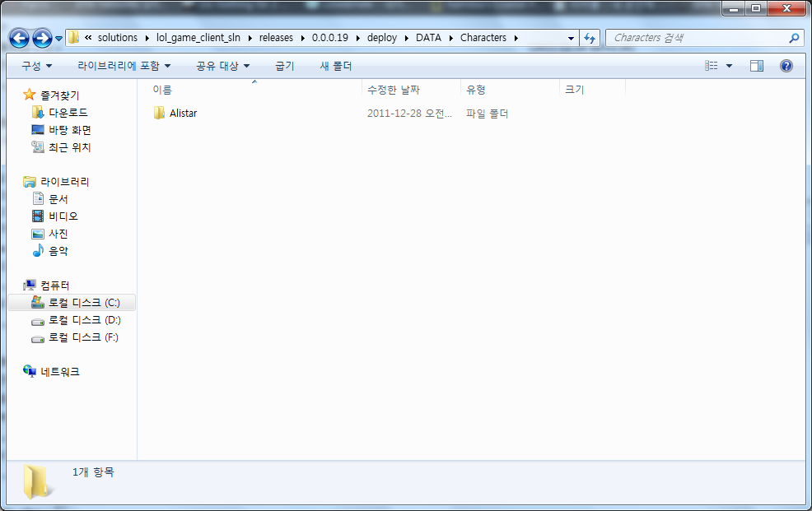Open 로컬 디스크 (F:)
The height and width of the screenshot is (511, 812).
(83, 337)
